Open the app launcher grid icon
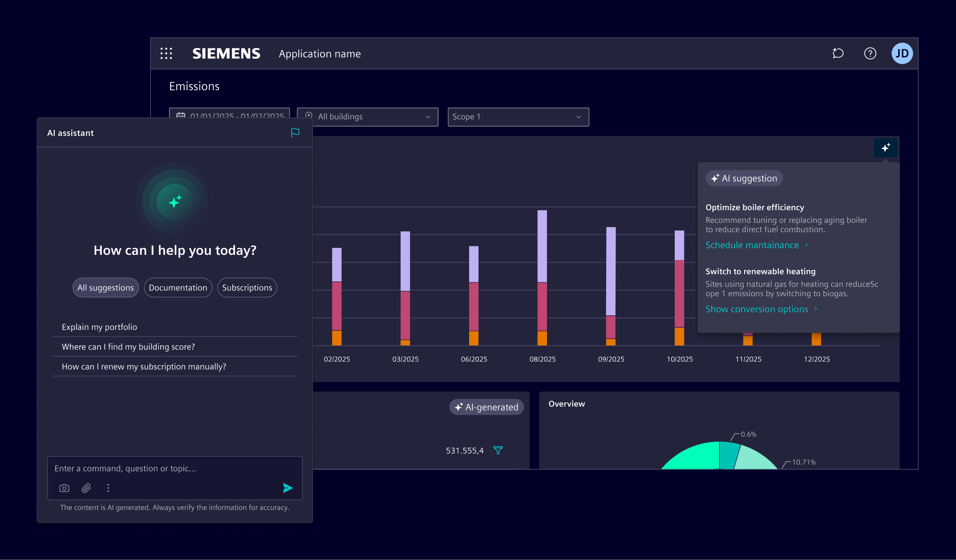Screen dimensions: 956x560 (166, 53)
